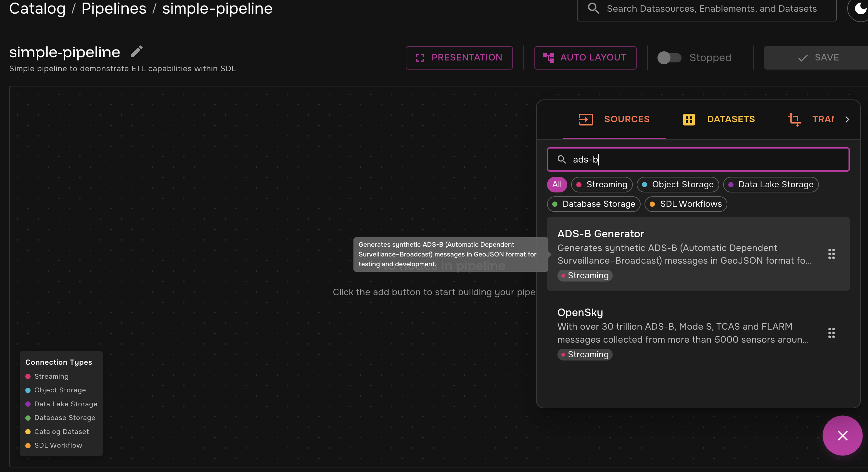Click the SAVE button
This screenshot has height=472, width=868.
click(817, 58)
